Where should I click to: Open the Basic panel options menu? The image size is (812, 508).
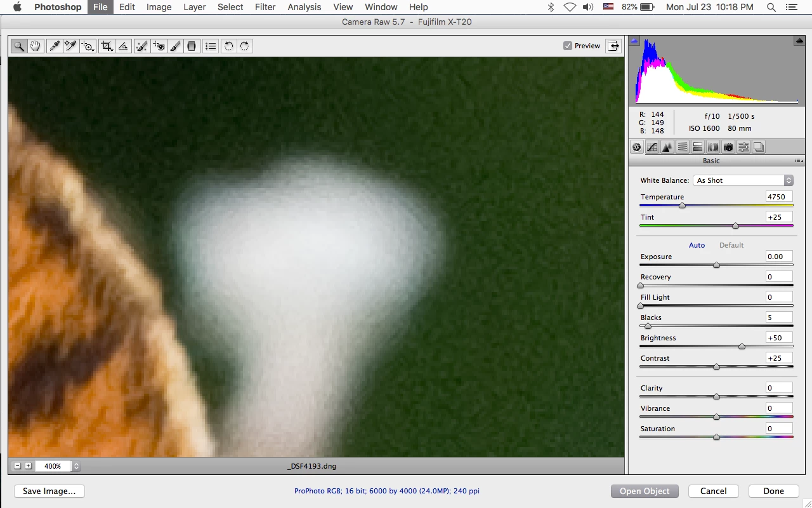click(x=799, y=161)
